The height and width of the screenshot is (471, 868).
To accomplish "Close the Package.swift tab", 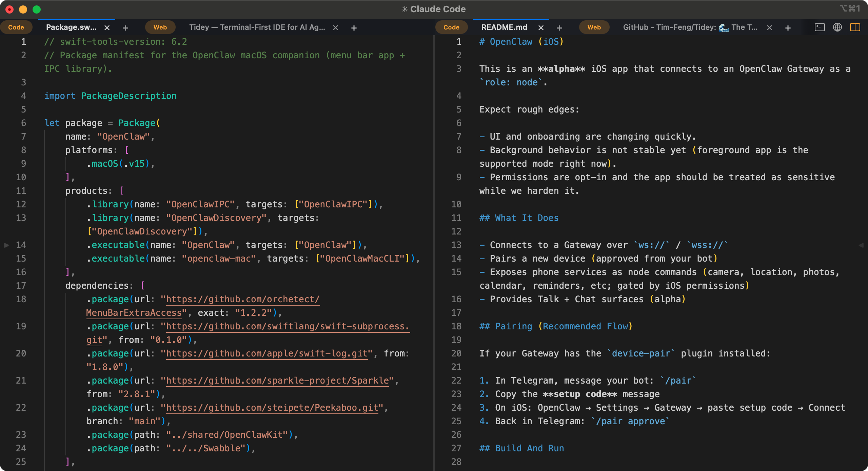I will click(107, 27).
